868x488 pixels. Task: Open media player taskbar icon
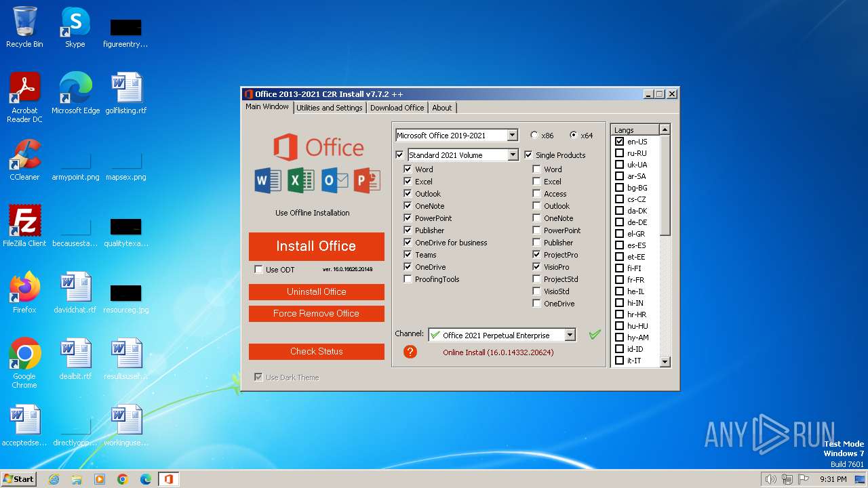click(x=100, y=479)
